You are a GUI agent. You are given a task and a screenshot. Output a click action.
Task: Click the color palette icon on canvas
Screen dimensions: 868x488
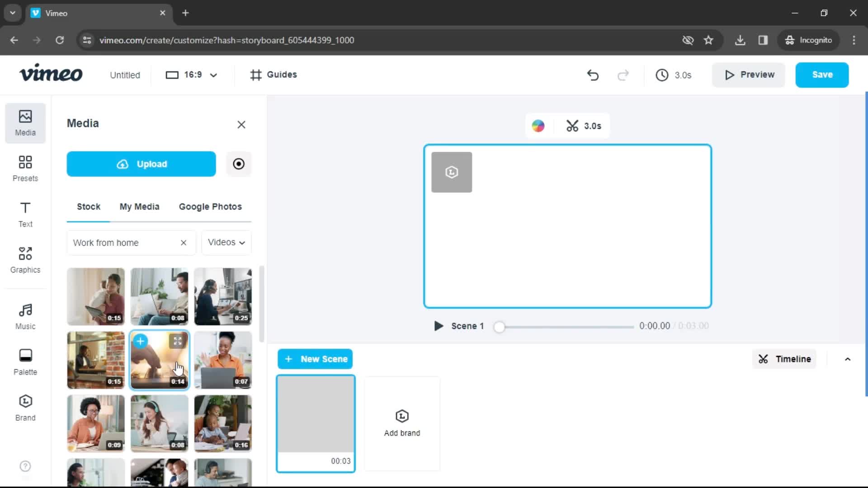(538, 126)
